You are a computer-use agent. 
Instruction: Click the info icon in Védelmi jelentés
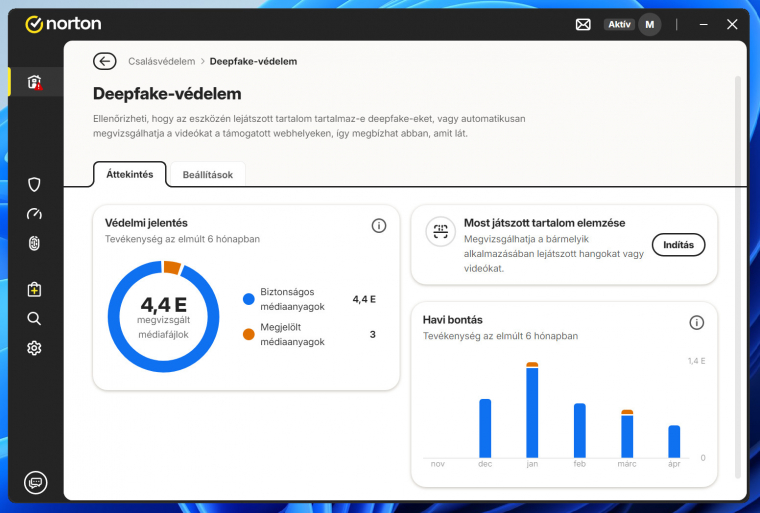(378, 226)
